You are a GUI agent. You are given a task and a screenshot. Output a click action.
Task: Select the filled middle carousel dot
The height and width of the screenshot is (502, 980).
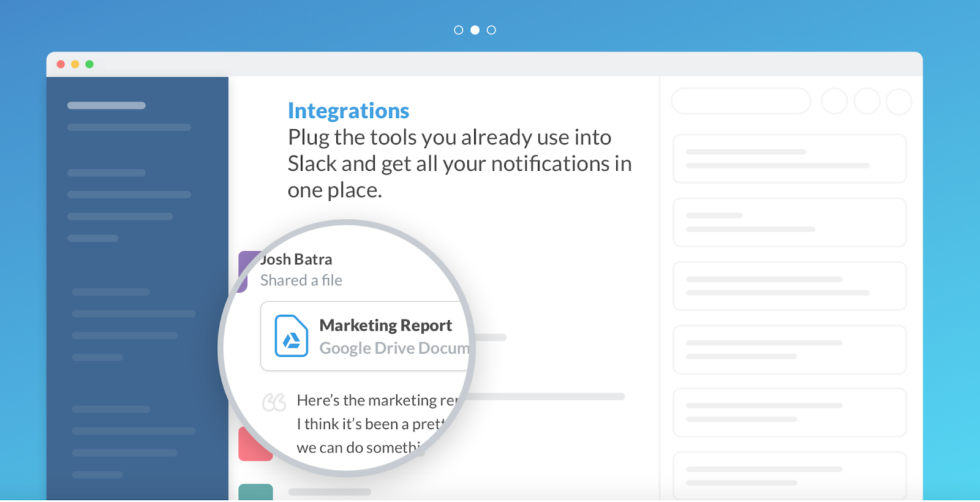(475, 30)
